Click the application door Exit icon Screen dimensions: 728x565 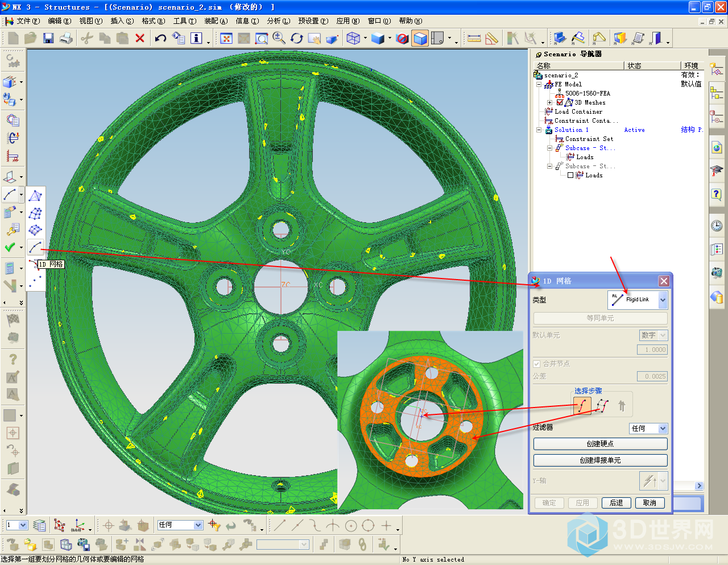click(656, 38)
